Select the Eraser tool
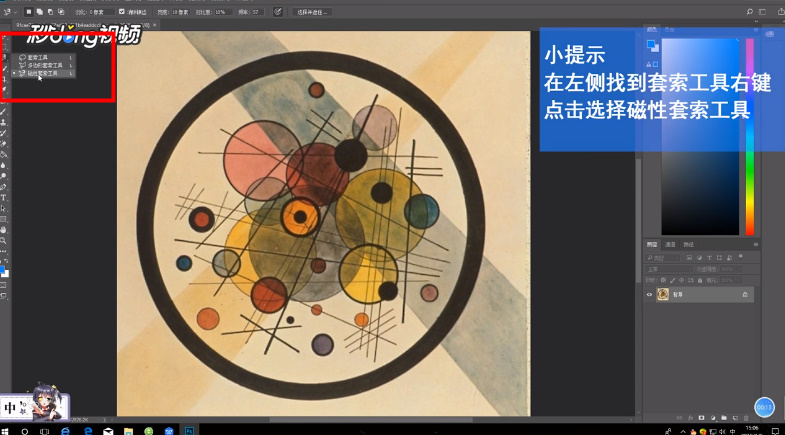Viewport: 785px width, 435px height. coord(4,144)
